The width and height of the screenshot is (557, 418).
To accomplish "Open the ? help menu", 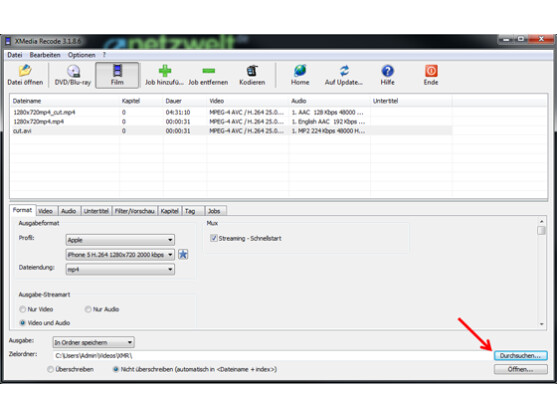I will (x=104, y=55).
